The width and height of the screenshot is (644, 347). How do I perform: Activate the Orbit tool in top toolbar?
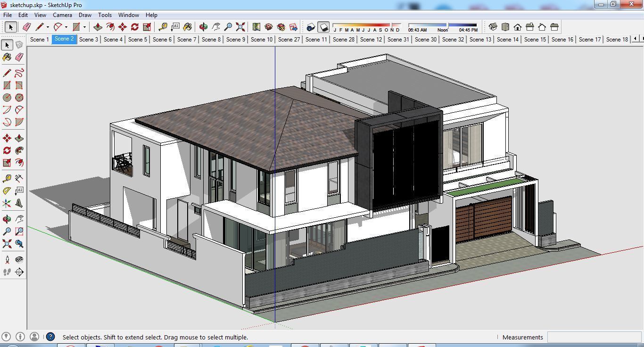[204, 27]
